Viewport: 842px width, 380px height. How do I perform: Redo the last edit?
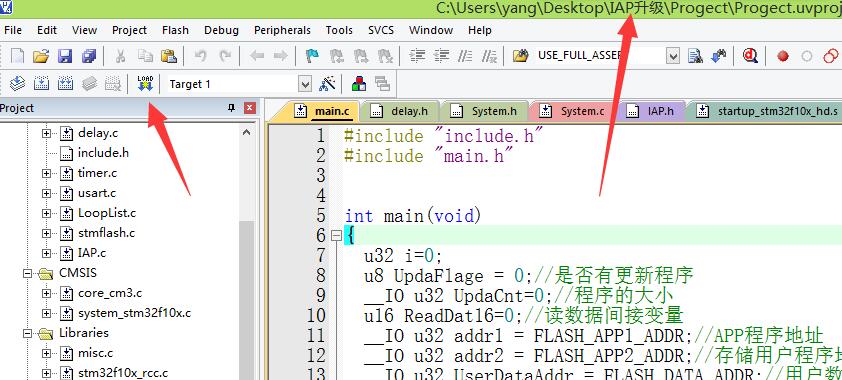tap(226, 56)
